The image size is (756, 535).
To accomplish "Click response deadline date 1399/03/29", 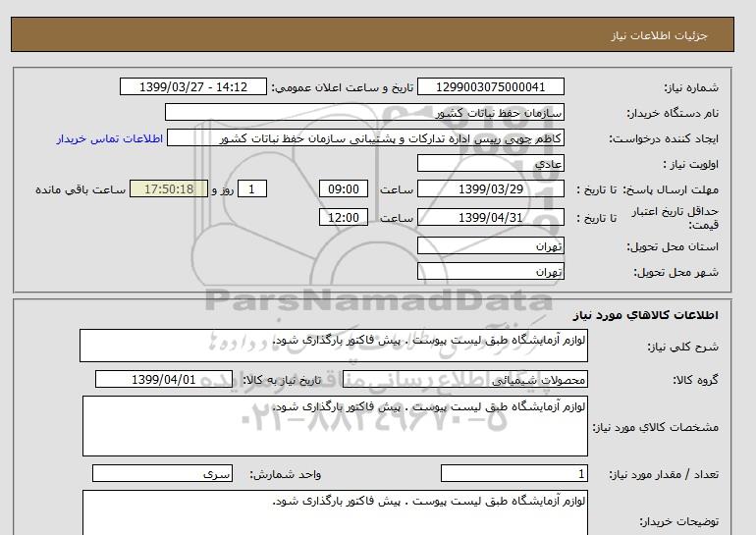I will pyautogui.click(x=490, y=189).
